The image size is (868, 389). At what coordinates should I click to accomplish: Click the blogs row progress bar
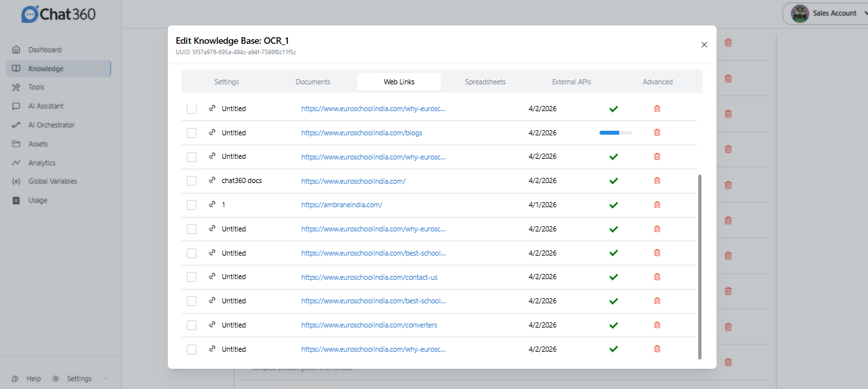pos(616,133)
